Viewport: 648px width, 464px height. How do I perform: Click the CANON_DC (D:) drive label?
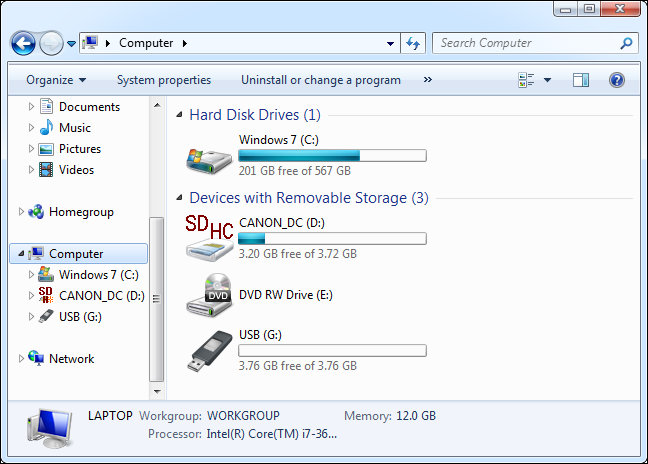(282, 223)
